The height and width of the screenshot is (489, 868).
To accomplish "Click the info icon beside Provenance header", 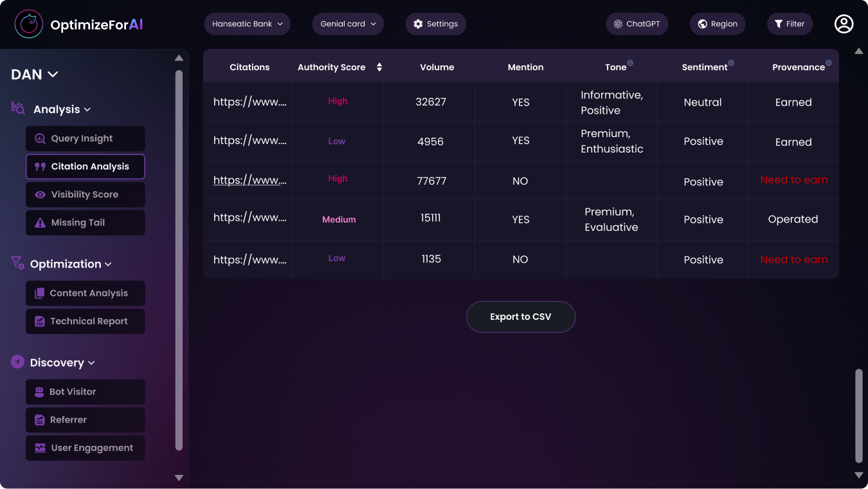I will point(828,63).
